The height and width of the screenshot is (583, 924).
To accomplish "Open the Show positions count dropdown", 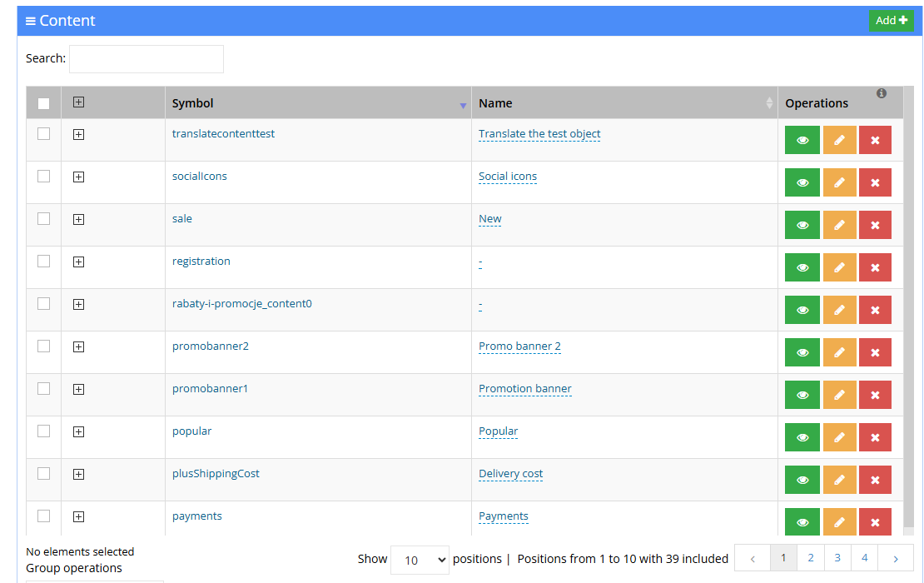I will [420, 560].
